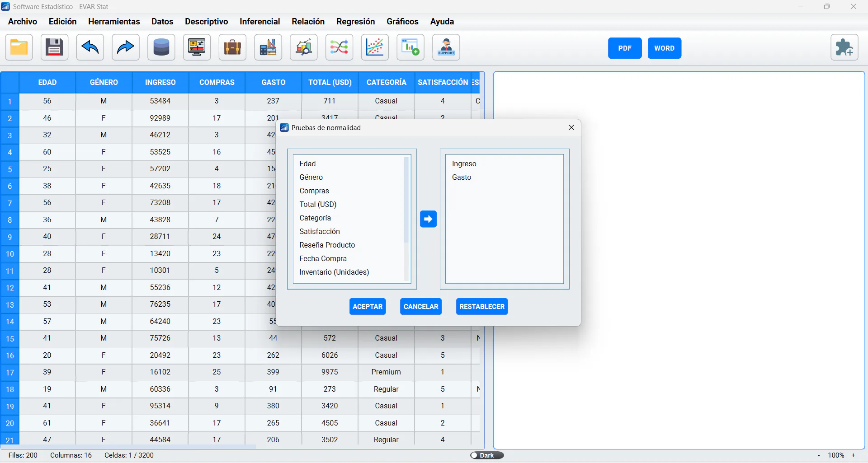Image resolution: width=868 pixels, height=463 pixels.
Task: Toggle the Dark mode switch
Action: coord(487,455)
